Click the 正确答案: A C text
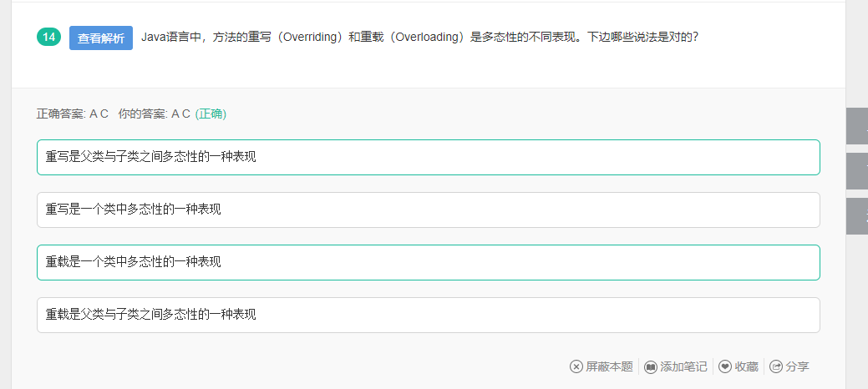This screenshot has height=389, width=868. (x=73, y=114)
